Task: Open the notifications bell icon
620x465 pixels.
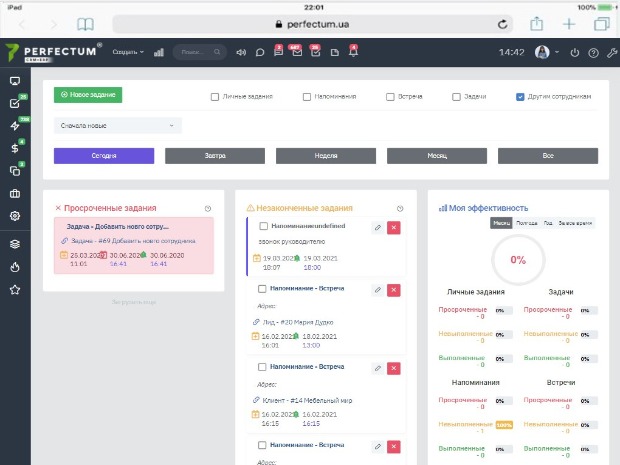Action: (353, 51)
